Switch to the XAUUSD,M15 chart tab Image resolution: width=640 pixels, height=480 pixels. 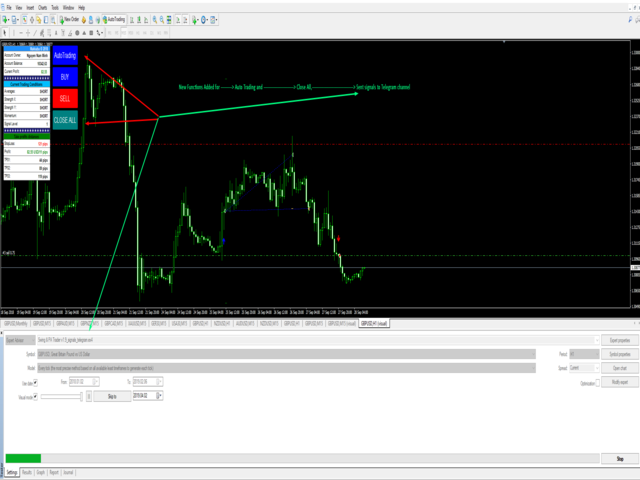point(137,324)
